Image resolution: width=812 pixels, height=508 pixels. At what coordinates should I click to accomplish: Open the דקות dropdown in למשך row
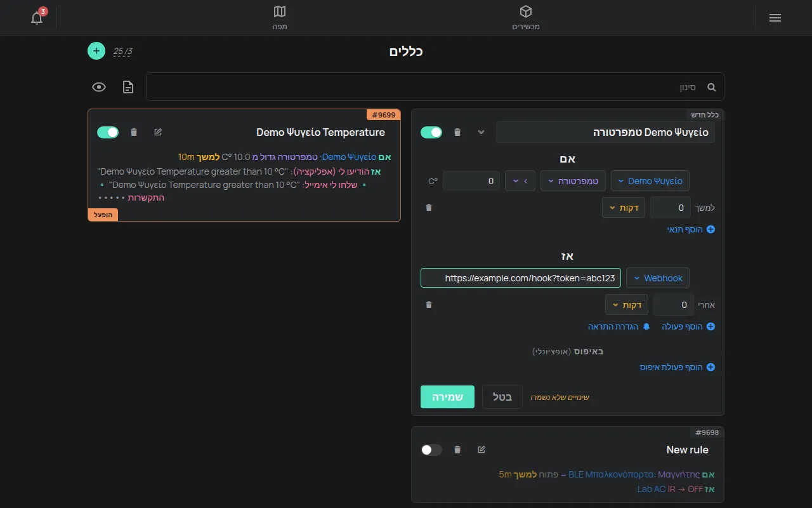point(624,208)
